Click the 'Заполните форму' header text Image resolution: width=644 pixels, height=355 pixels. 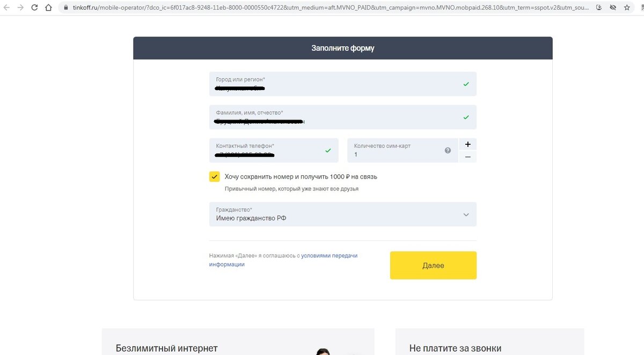click(x=343, y=48)
